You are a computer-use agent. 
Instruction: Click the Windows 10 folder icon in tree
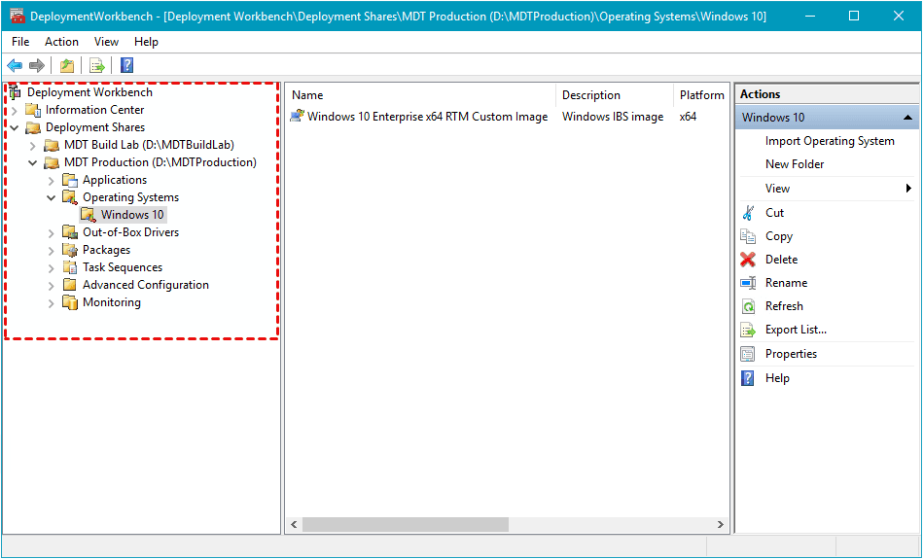tap(89, 215)
